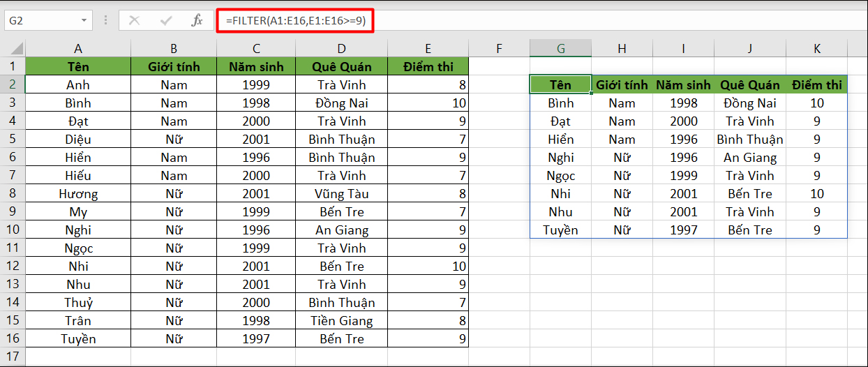Click the Điểm thi header in column E
This screenshot has width=868, height=367.
pyautogui.click(x=428, y=66)
